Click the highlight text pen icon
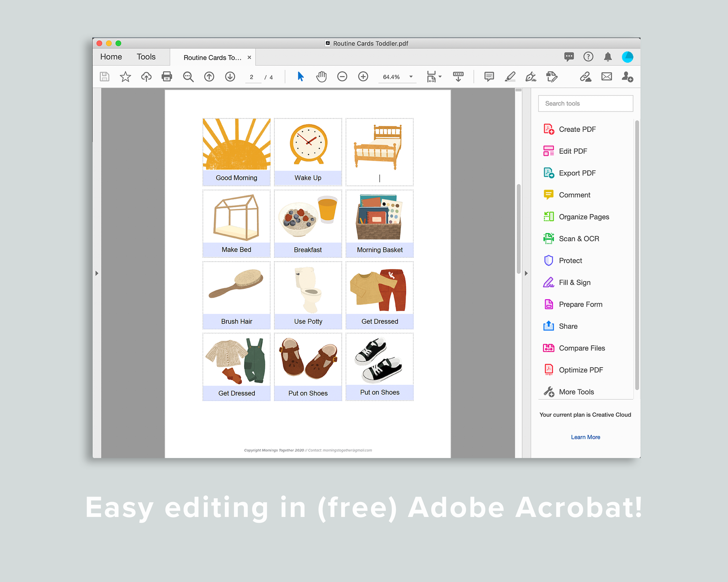728x582 pixels. 510,77
